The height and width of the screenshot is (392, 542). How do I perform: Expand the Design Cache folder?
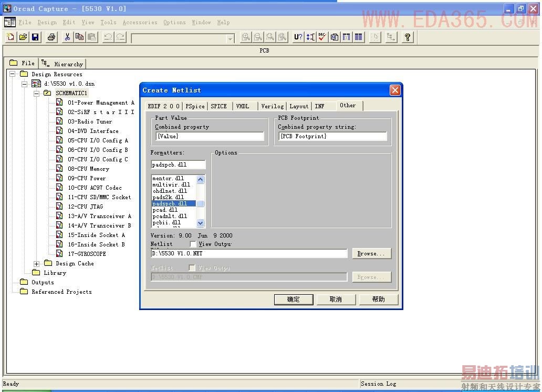(x=36, y=263)
